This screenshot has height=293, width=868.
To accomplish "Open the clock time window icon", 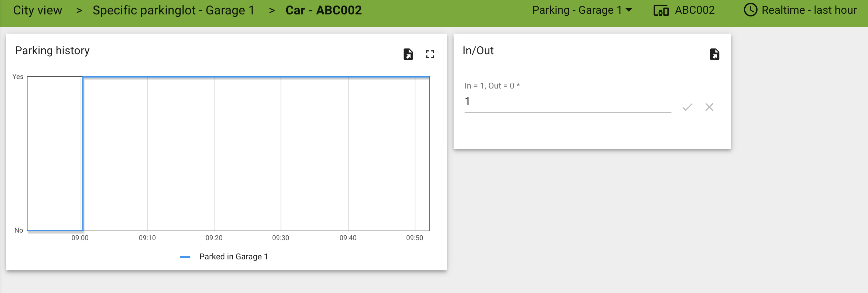I will point(750,10).
